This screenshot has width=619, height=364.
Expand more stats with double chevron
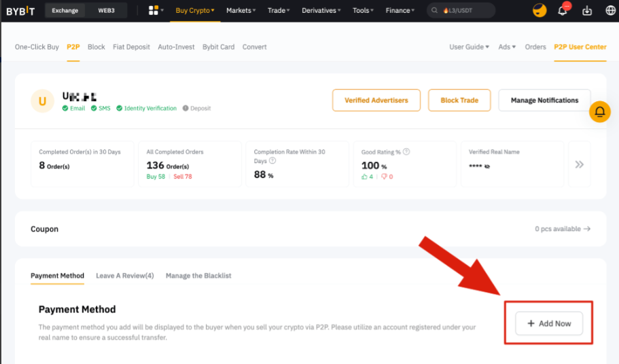[579, 164]
